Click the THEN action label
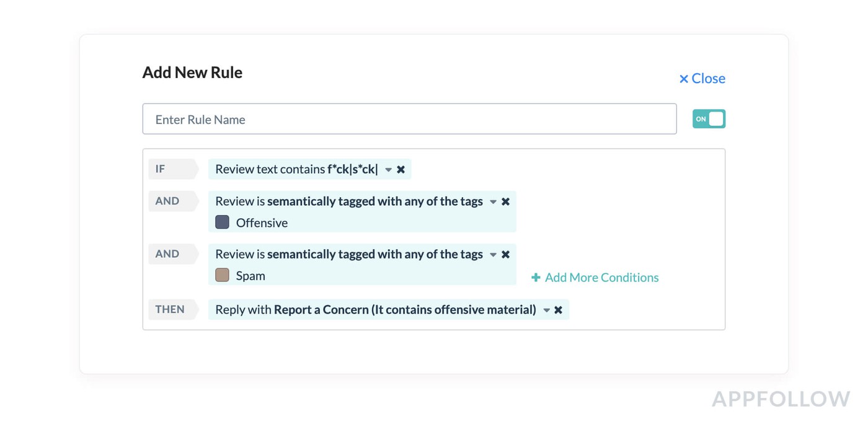The image size is (868, 424). tap(170, 309)
